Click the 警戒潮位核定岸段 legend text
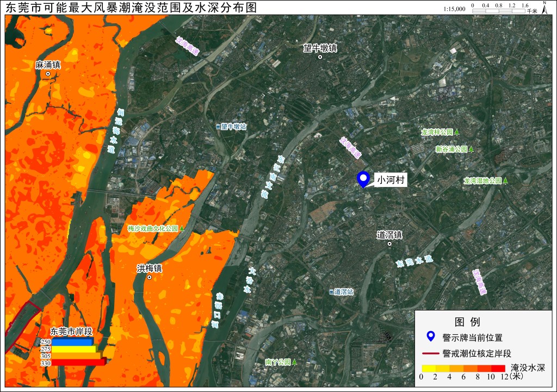 (x=476, y=353)
